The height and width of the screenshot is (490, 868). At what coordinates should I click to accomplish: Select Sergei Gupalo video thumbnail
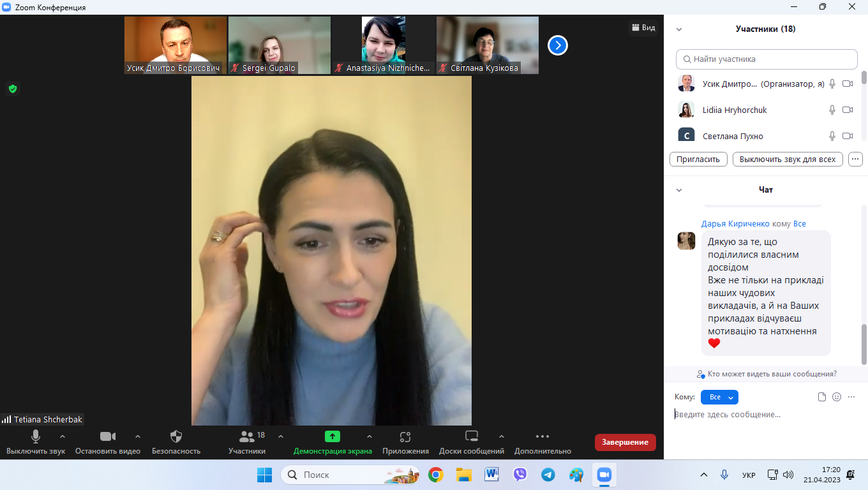pos(280,45)
